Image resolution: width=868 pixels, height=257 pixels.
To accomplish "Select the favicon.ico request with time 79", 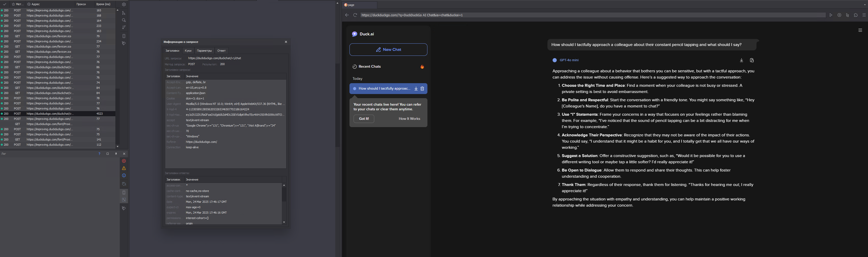I will 58,36.
